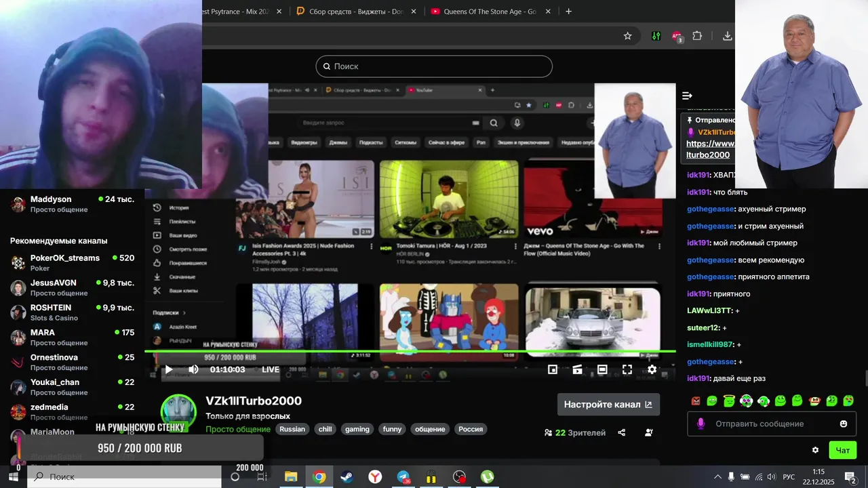Insert the monkey face emote
The width and height of the screenshot is (868, 488).
814,401
